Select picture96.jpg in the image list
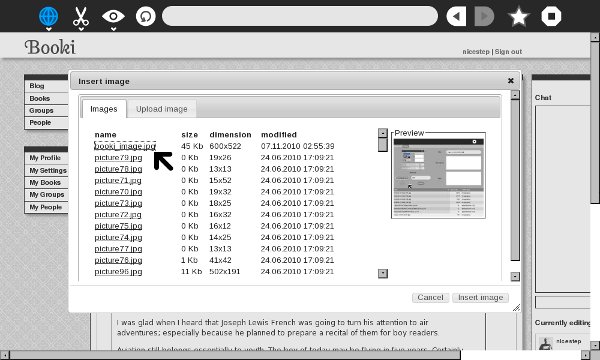 click(118, 272)
